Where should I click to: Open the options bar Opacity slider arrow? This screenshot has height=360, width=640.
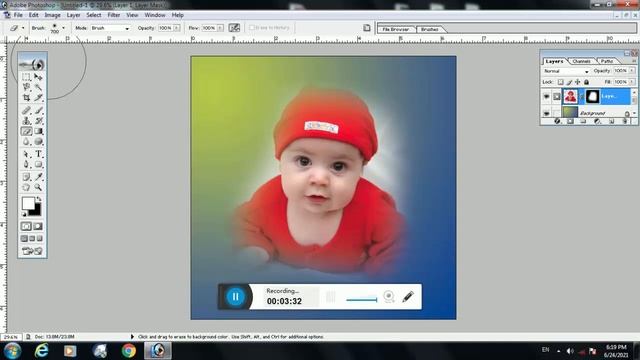coord(177,28)
